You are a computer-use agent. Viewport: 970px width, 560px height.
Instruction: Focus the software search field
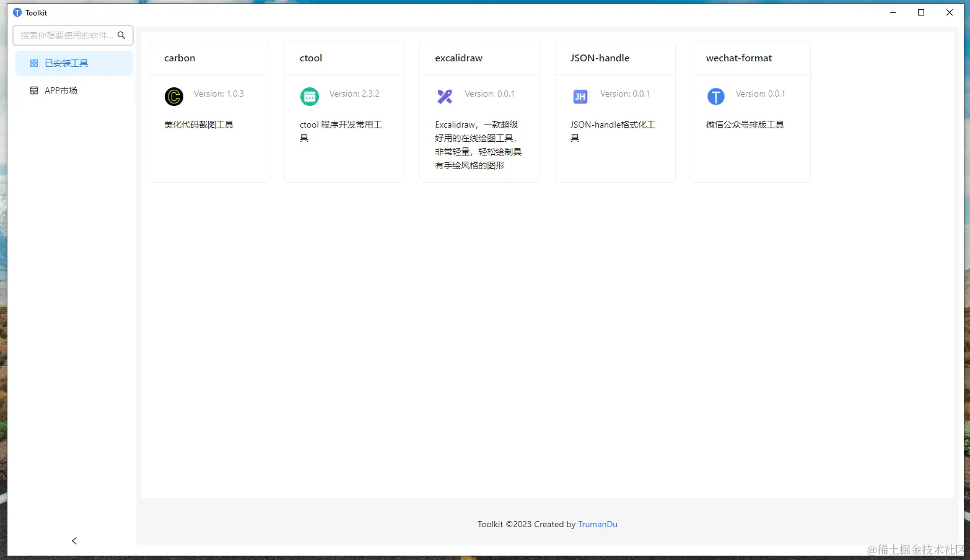[73, 35]
